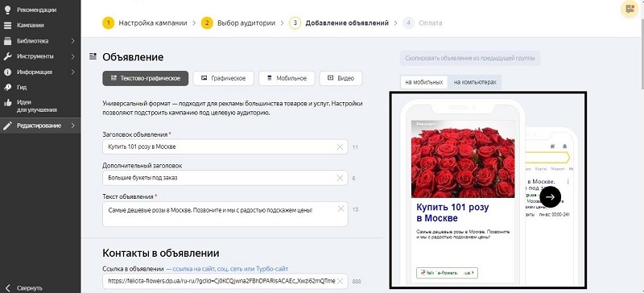Image resolution: width=644 pixels, height=293 pixels.
Task: Open Кампании menu label
Action: tap(31, 25)
